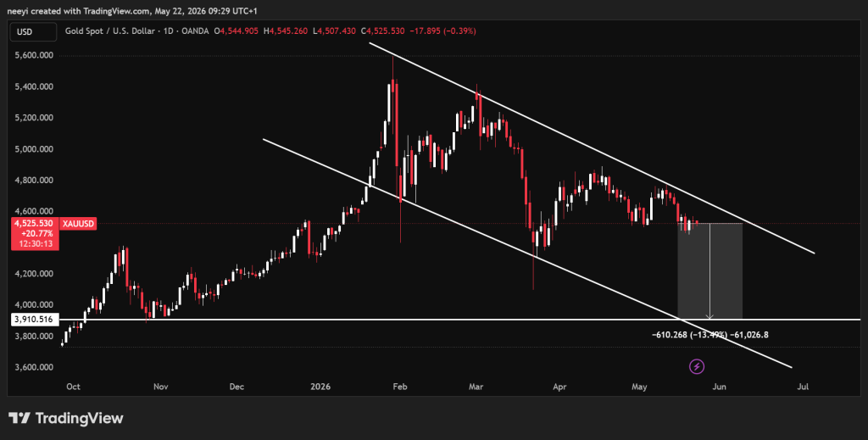
Task: Click the 2026 label on time axis
Action: [320, 387]
